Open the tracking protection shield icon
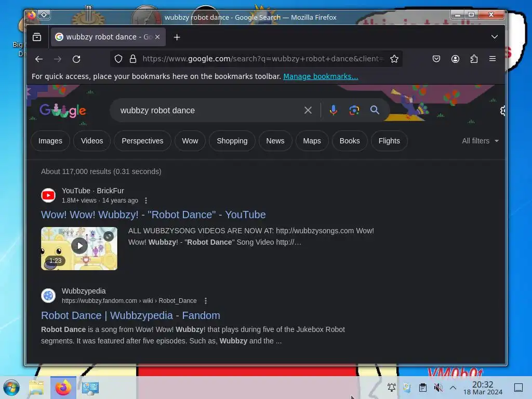532x399 pixels. coord(118,59)
